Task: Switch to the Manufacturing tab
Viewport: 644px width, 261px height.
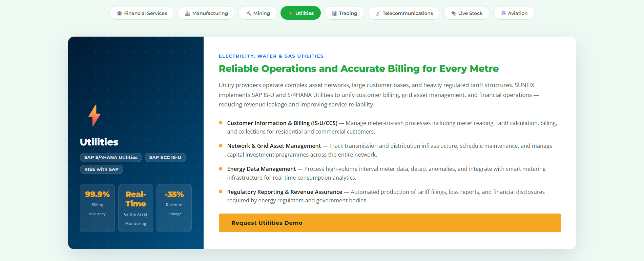Action: (x=206, y=13)
